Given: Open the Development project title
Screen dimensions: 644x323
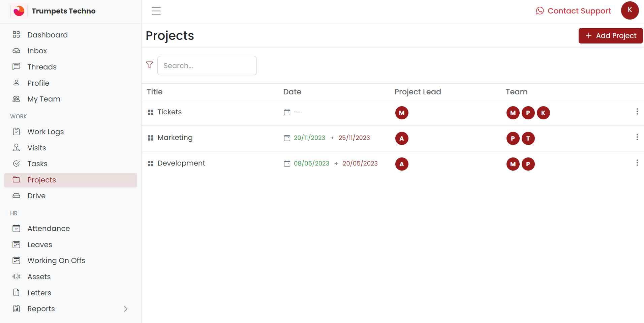Looking at the screenshot, I should pyautogui.click(x=181, y=163).
